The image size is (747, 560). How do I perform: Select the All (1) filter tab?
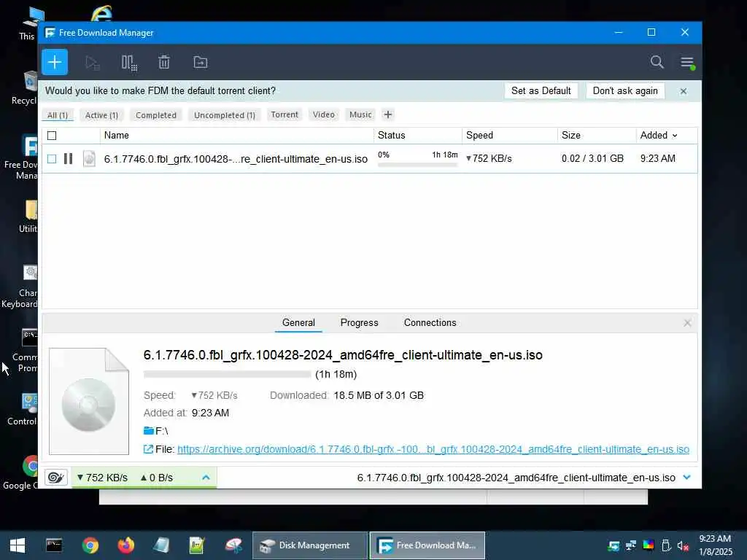(58, 115)
